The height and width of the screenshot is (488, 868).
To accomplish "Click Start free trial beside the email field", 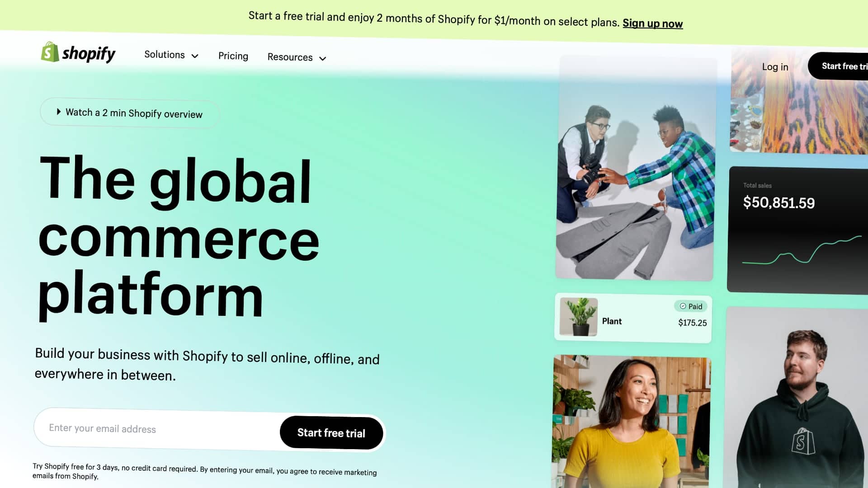I will [331, 433].
